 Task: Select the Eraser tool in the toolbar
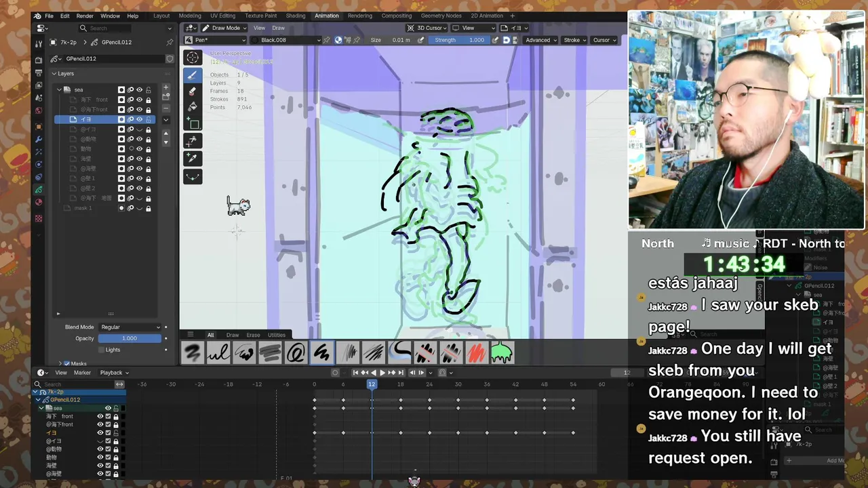pos(193,91)
